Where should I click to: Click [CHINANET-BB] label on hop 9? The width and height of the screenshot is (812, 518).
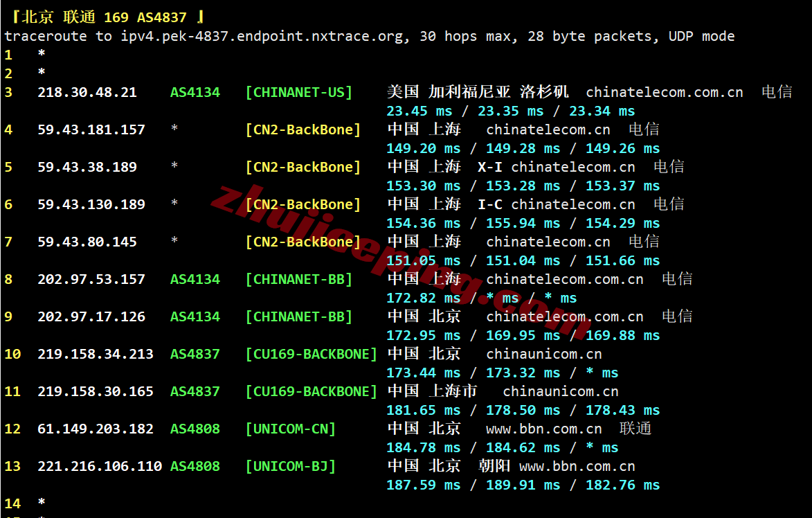coord(299,316)
